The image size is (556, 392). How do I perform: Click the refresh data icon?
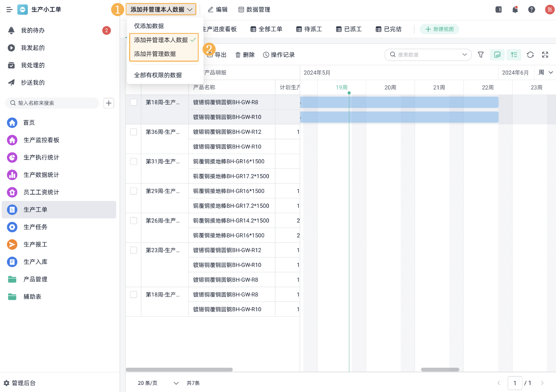pyautogui.click(x=530, y=55)
